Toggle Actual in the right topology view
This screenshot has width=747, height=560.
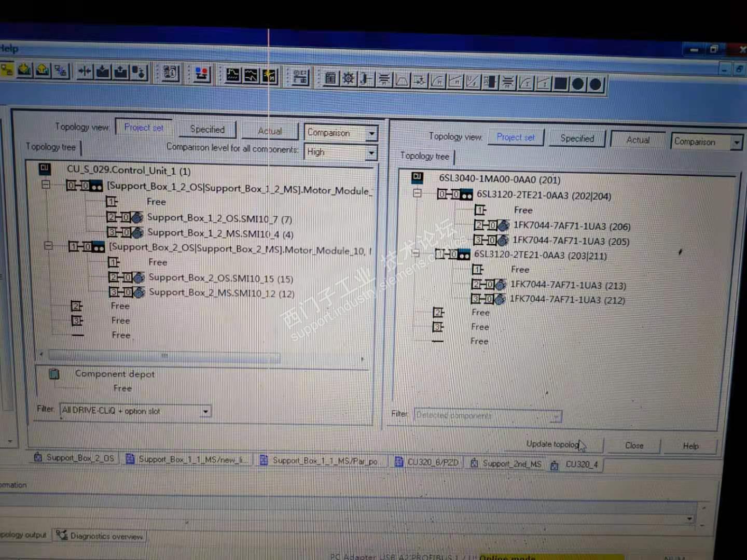pyautogui.click(x=638, y=140)
